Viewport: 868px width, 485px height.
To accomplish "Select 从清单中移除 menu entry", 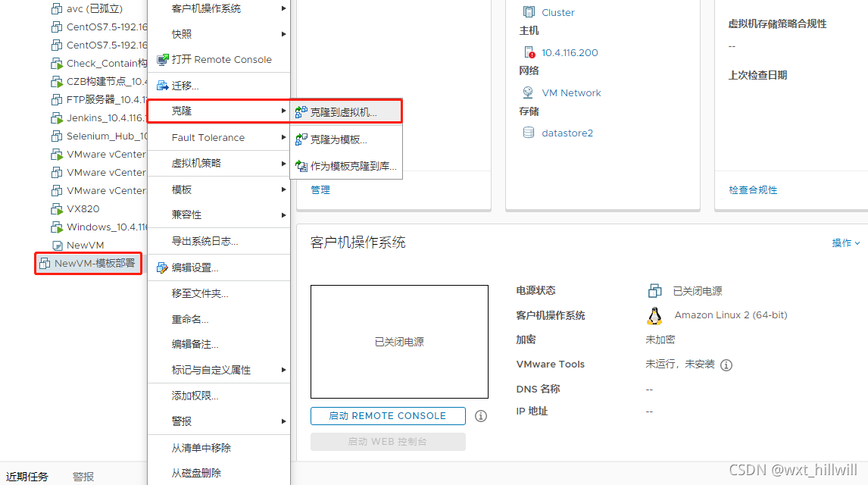I will pos(219,448).
